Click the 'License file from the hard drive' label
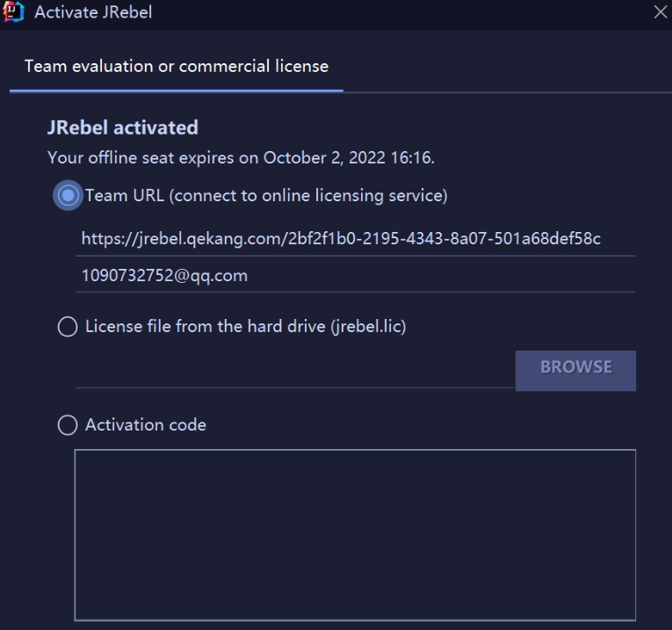The image size is (672, 630). coord(245,327)
